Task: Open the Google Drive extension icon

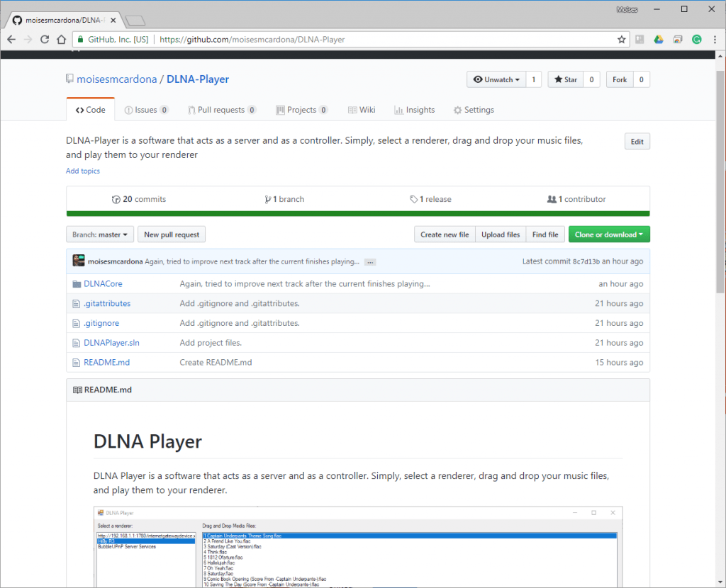Action: 659,40
